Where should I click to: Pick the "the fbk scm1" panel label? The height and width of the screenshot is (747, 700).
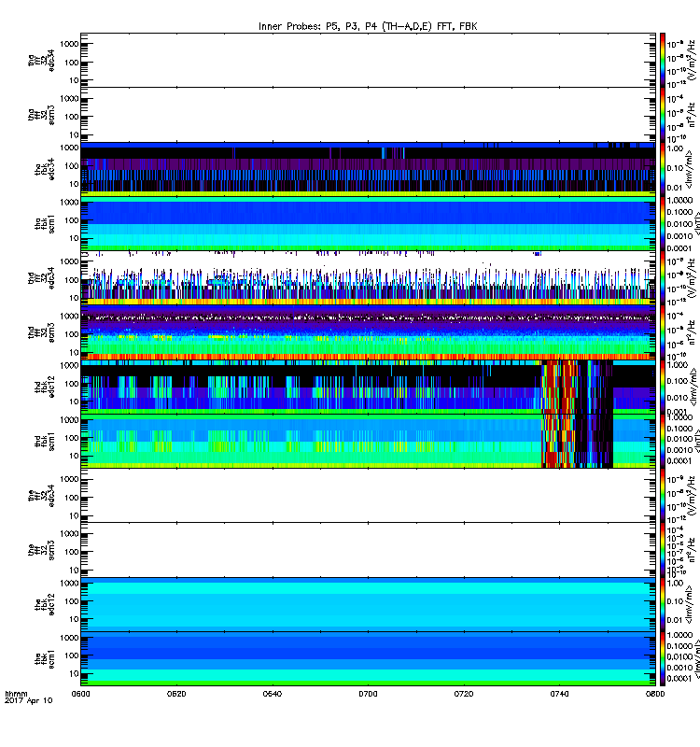tap(44, 659)
